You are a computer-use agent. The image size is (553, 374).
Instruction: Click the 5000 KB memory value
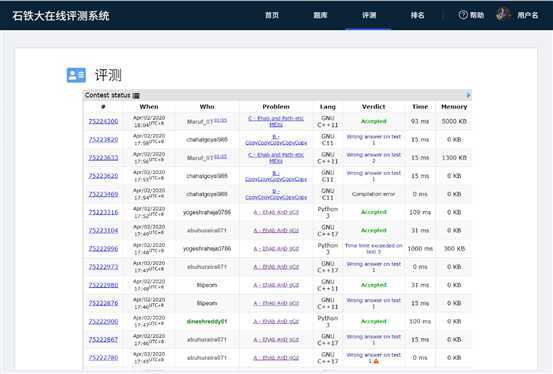tap(454, 121)
